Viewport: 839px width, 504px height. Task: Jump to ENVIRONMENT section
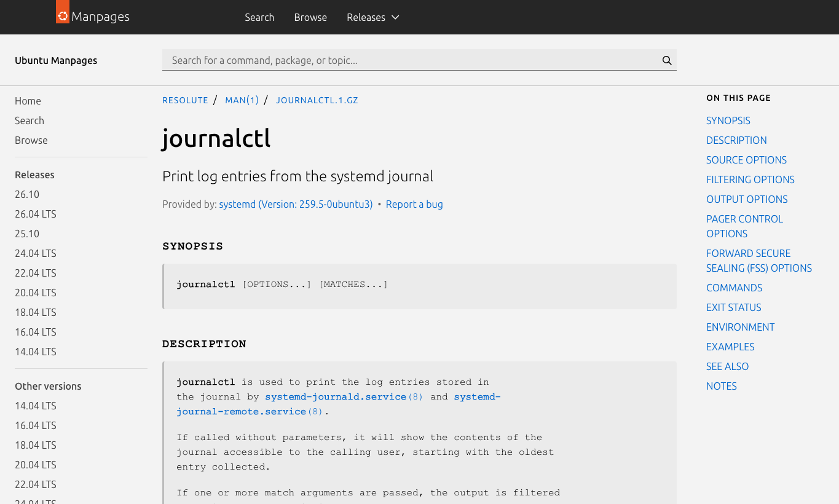coord(740,327)
